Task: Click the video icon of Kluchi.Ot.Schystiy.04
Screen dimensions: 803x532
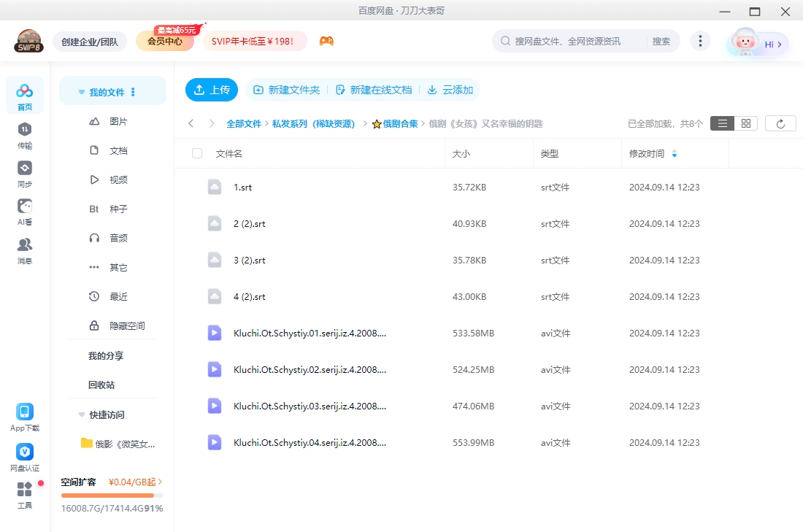Action: point(215,442)
